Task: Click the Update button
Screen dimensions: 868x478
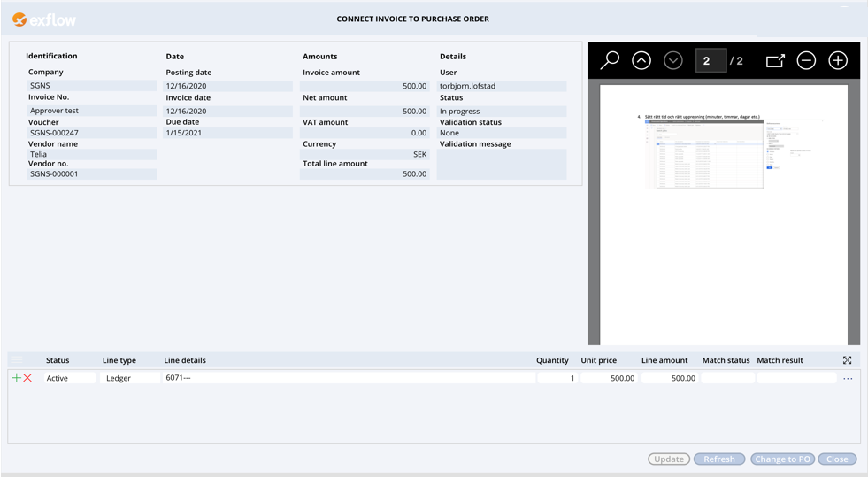Action: (x=669, y=459)
